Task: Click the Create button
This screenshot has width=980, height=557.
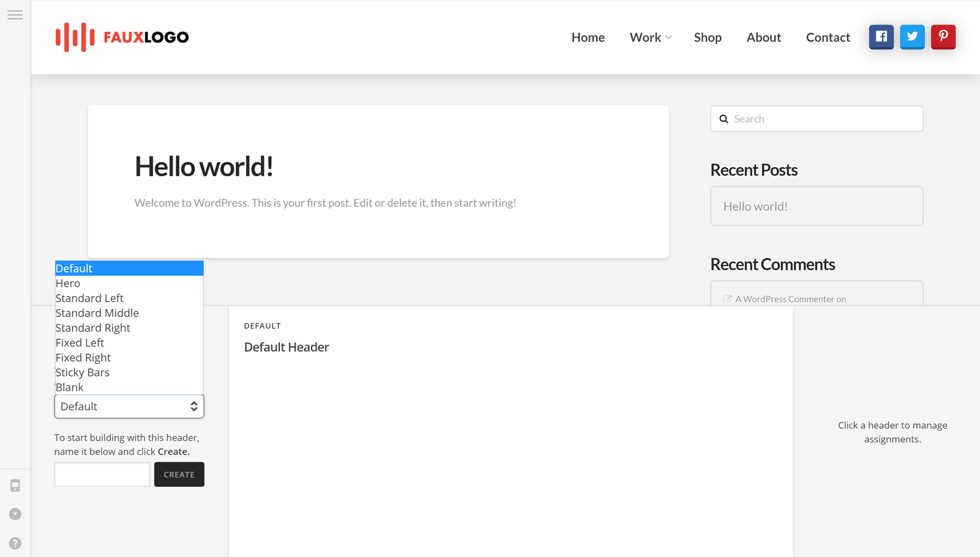Action: click(179, 474)
